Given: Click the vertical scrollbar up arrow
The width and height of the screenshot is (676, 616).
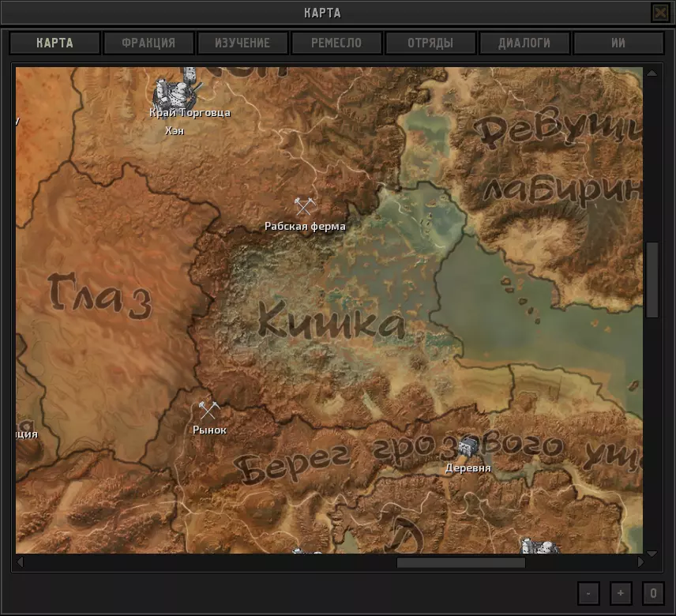Looking at the screenshot, I should (652, 73).
